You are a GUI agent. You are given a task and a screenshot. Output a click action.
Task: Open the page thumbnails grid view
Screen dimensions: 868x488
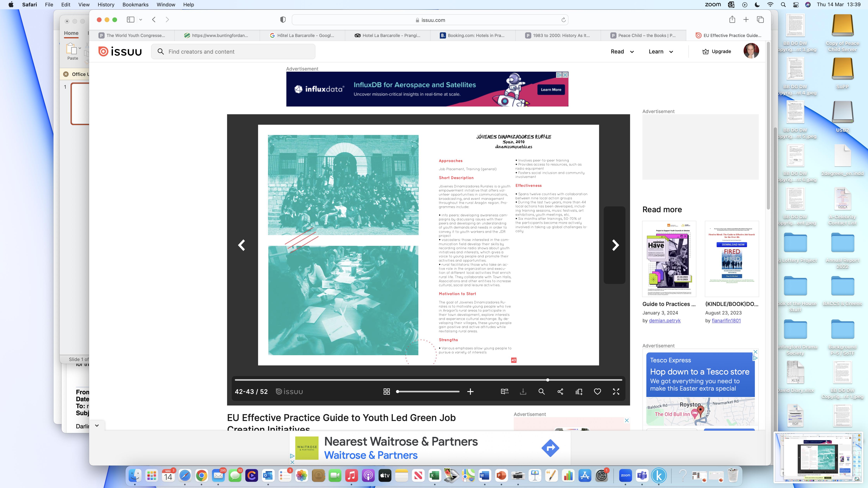point(387,391)
